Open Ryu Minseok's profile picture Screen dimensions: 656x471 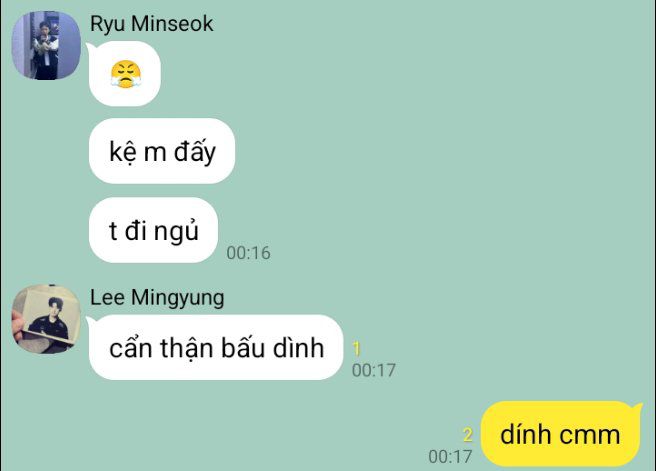click(x=46, y=45)
